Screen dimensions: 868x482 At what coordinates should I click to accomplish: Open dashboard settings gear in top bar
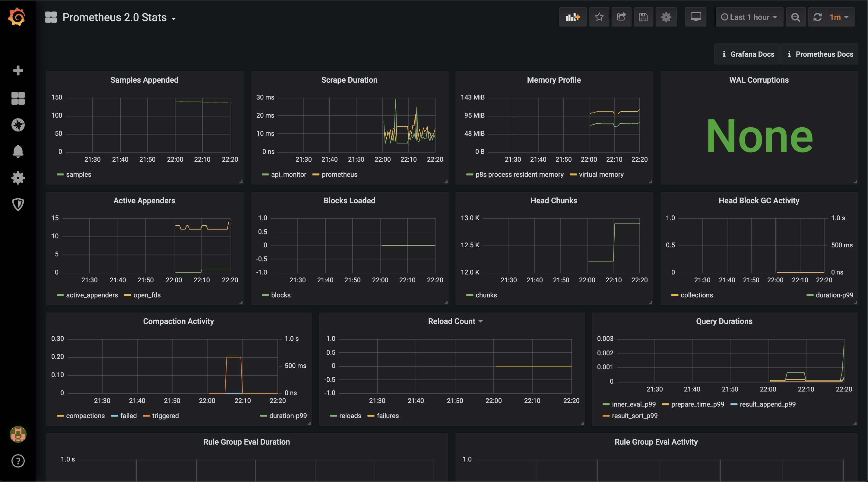[666, 17]
